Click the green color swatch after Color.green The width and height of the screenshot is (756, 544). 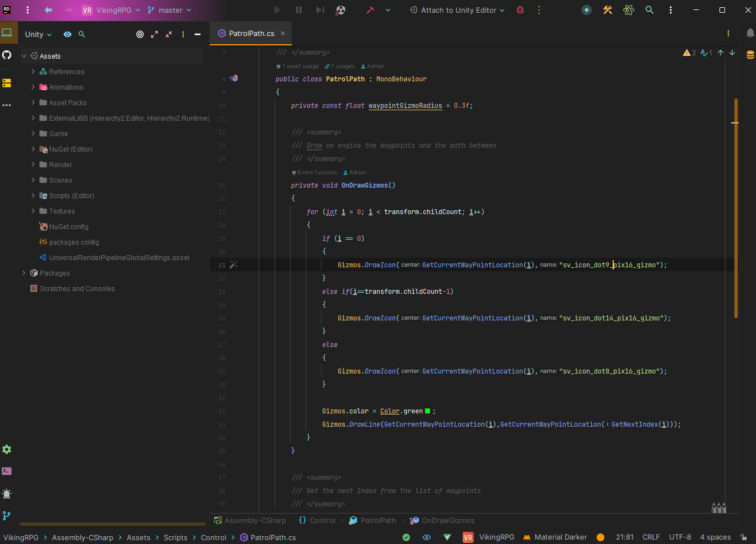[427, 411]
